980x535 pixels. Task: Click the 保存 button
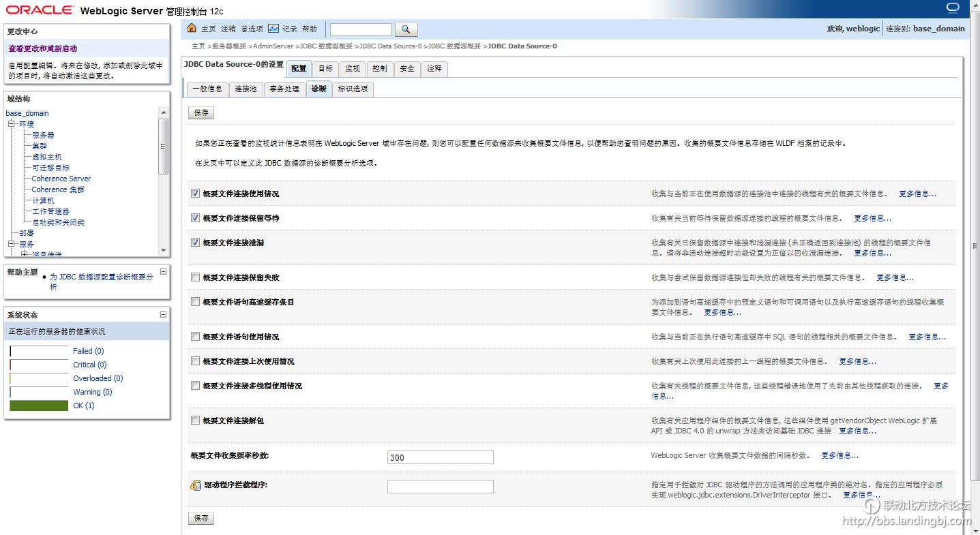pos(201,112)
